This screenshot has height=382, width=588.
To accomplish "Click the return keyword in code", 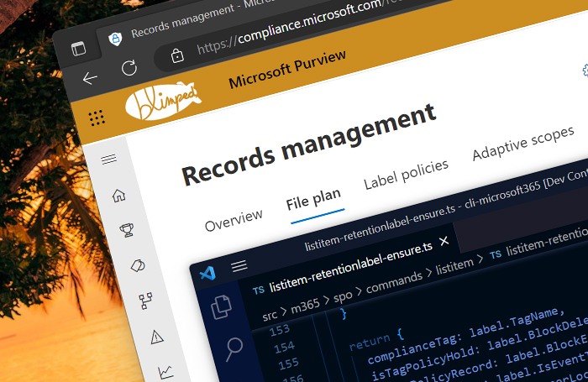I will (370, 342).
